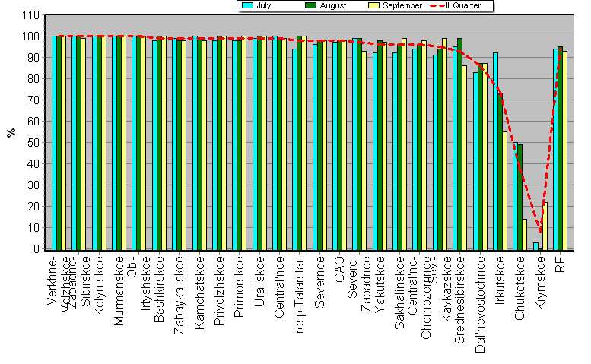Click the y-axis value 40
The width and height of the screenshot is (591, 364).
pyautogui.click(x=33, y=164)
